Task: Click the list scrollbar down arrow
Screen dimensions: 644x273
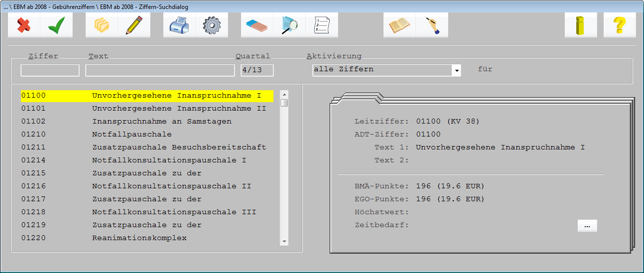Action: point(284,241)
